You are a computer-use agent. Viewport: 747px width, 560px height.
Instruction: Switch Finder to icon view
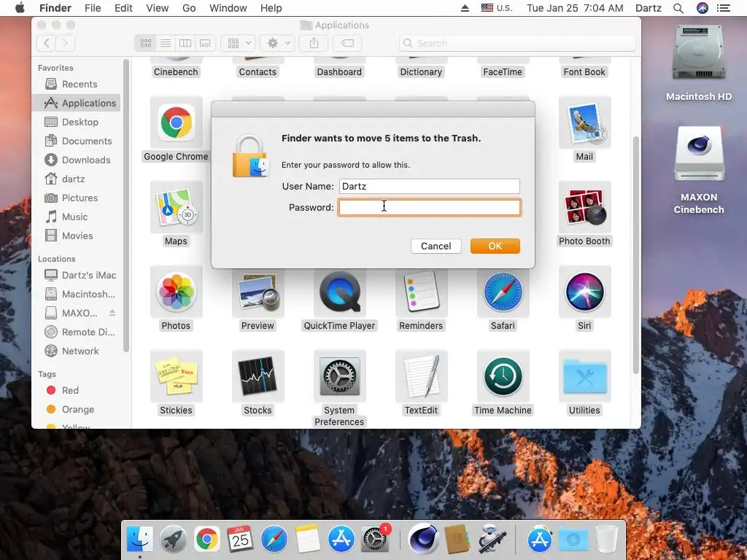145,43
